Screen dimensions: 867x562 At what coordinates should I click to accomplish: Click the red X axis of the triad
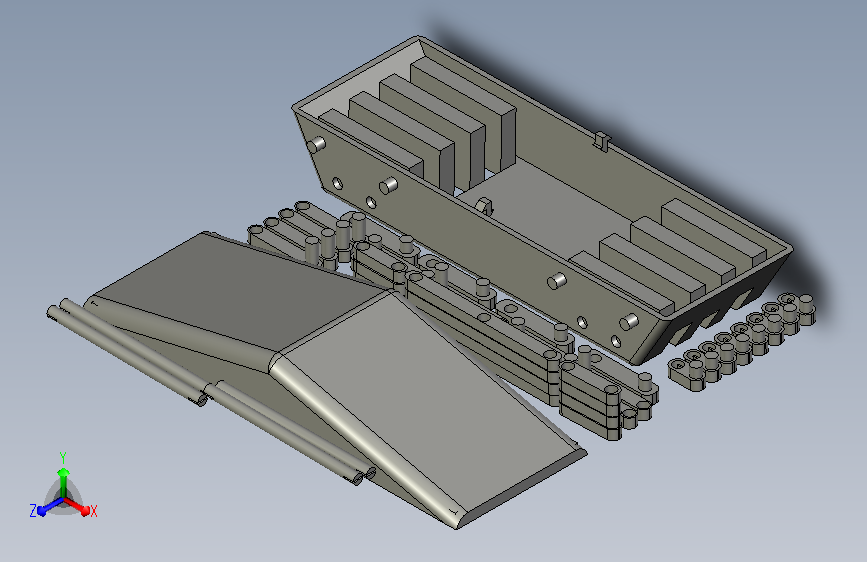[78, 506]
